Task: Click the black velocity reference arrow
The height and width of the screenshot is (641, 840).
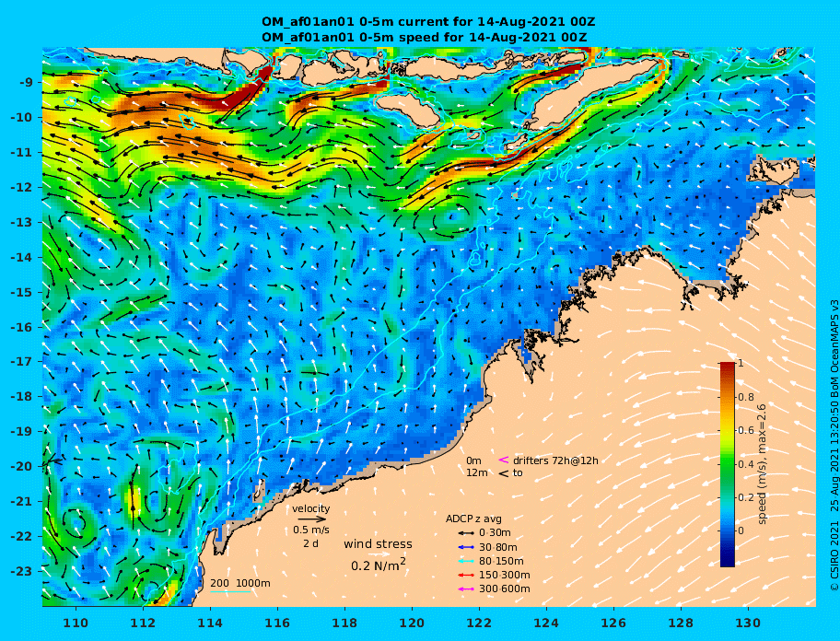Action: [x=312, y=519]
